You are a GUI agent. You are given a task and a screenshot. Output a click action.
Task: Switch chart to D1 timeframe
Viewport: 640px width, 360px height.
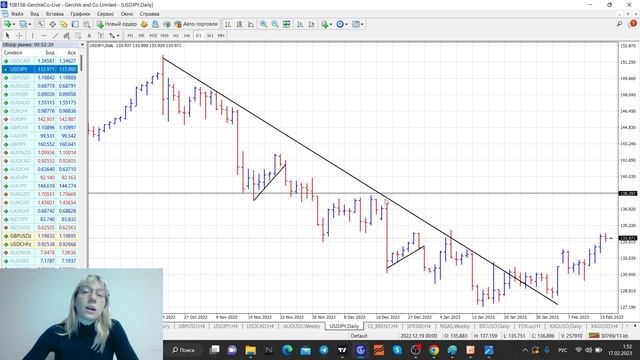198,36
